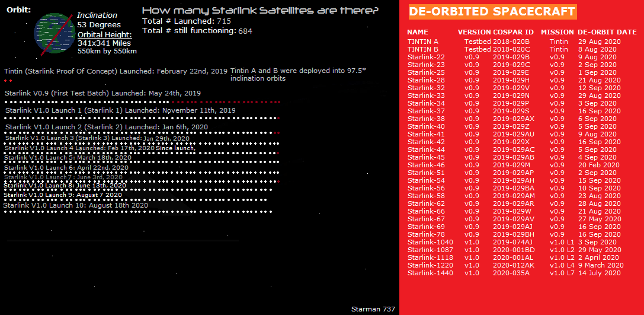The width and height of the screenshot is (644, 315).
Task: Click the Starlink-44 name entry
Action: tap(426, 149)
